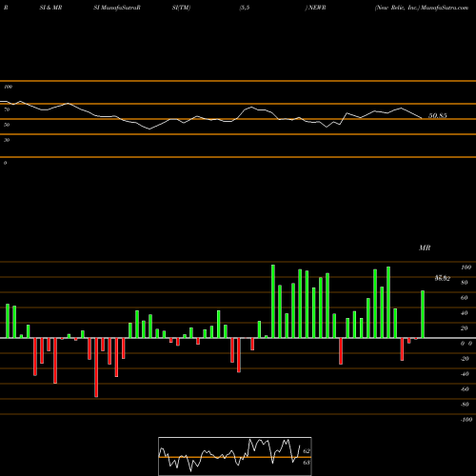
Task: Click the longest red bar in MR histogram
Action: click(x=96, y=367)
